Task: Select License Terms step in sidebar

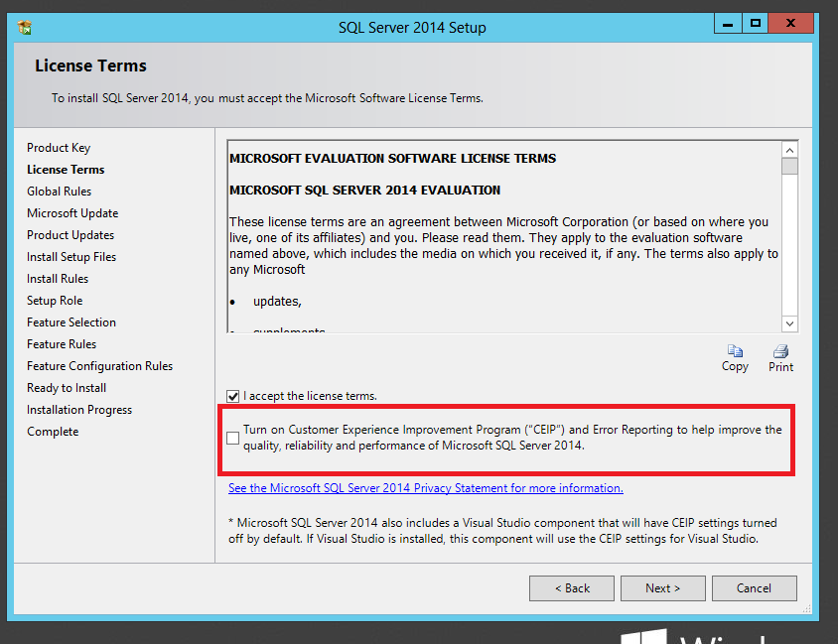Action: click(66, 170)
